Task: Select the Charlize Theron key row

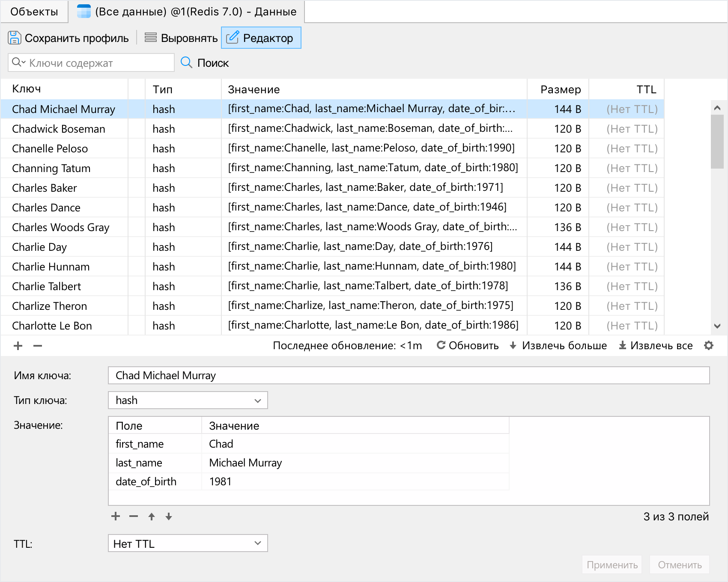Action: tap(332, 306)
